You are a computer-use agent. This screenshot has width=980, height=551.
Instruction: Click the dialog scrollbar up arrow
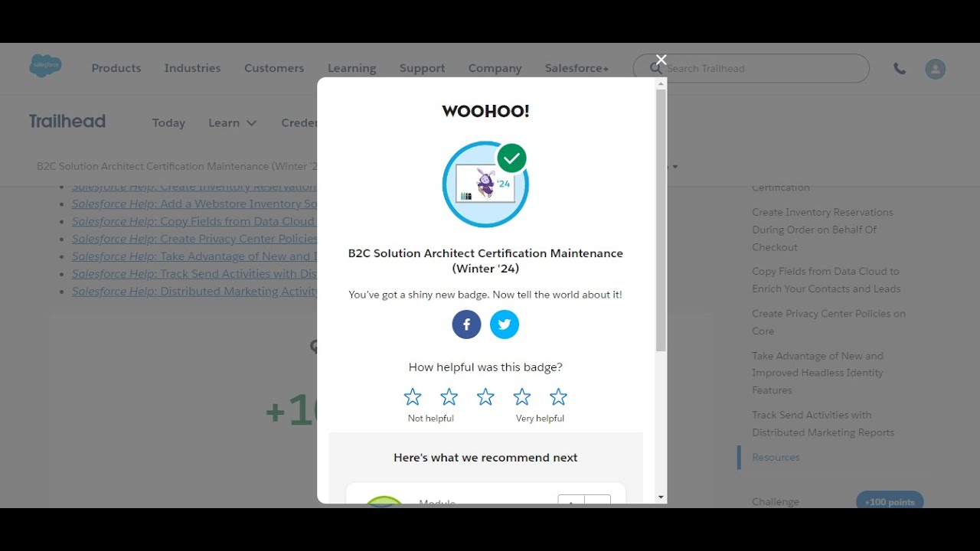pos(661,83)
